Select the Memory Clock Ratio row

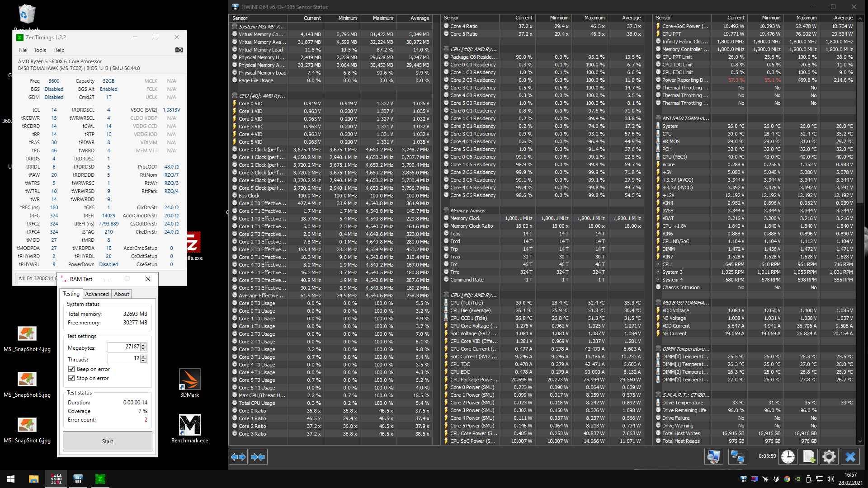[542, 226]
